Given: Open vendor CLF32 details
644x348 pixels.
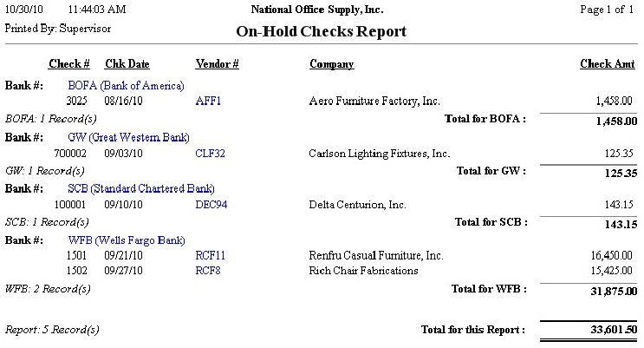Looking at the screenshot, I should coord(211,154).
